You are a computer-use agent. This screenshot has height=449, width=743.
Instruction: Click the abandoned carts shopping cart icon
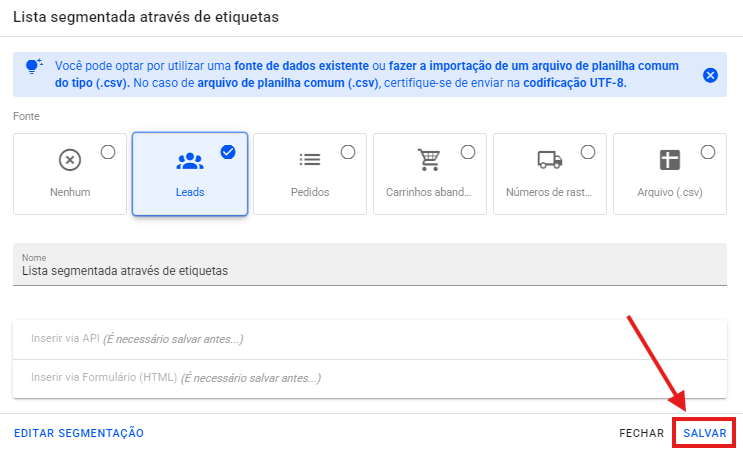click(x=429, y=160)
